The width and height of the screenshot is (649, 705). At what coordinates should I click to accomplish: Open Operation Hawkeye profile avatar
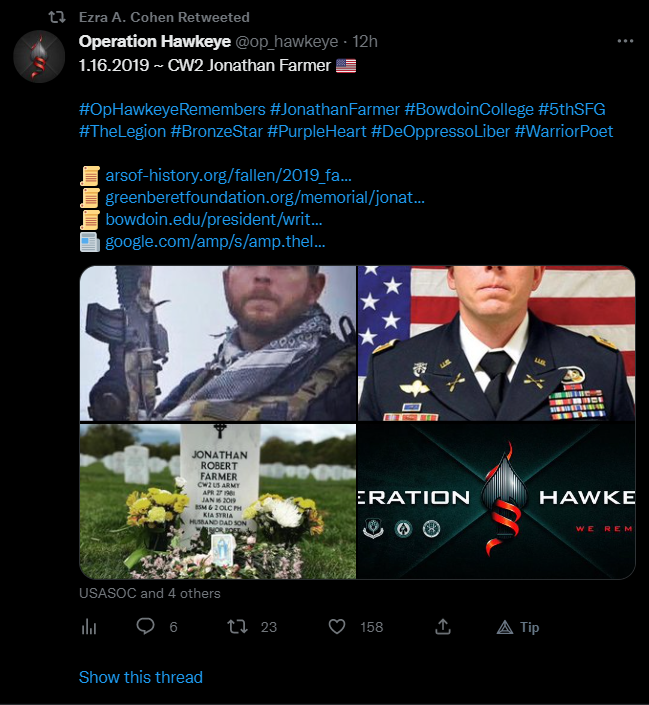(39, 56)
